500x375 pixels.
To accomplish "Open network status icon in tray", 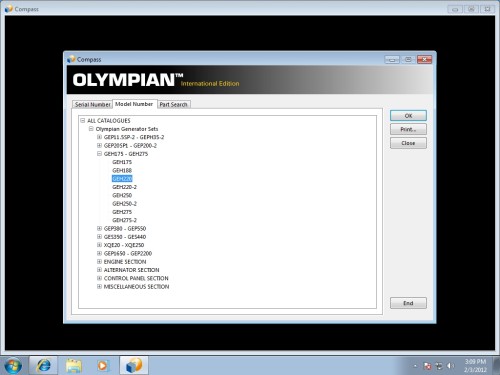I will pos(439,366).
